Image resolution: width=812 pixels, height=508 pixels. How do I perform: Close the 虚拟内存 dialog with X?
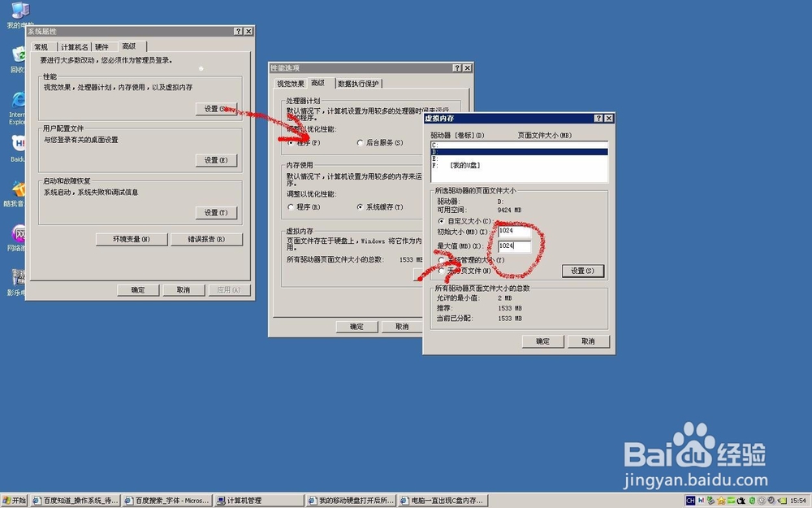[x=609, y=118]
